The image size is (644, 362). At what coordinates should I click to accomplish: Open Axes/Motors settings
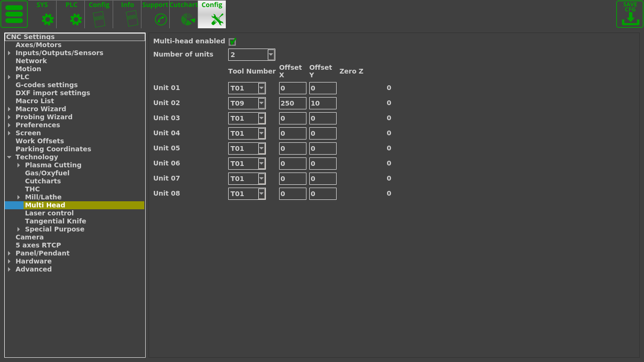pos(38,45)
